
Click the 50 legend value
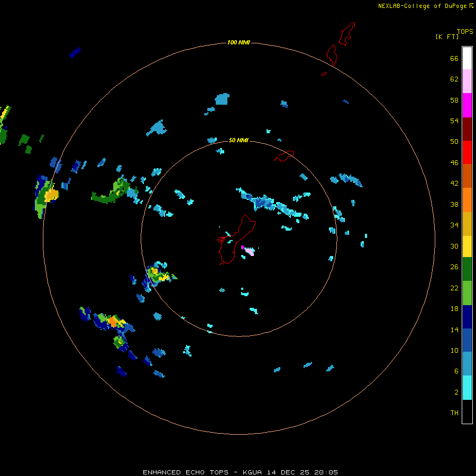(x=454, y=142)
